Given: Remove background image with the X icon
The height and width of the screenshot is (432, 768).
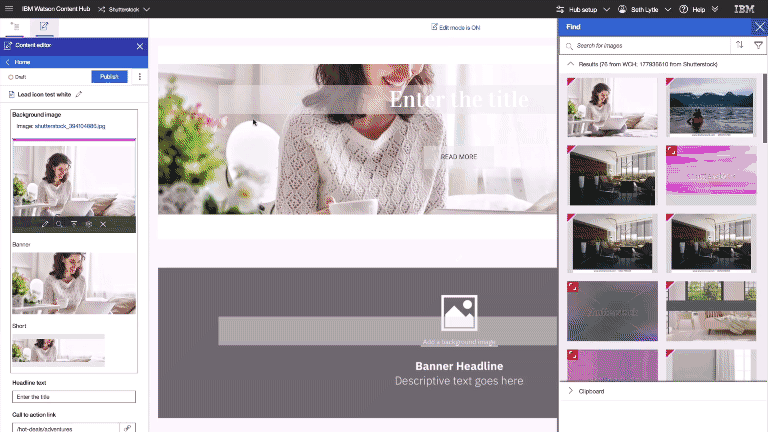Looking at the screenshot, I should 103,224.
